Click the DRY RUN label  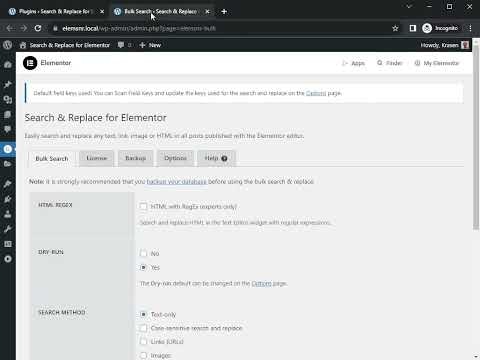point(51,252)
